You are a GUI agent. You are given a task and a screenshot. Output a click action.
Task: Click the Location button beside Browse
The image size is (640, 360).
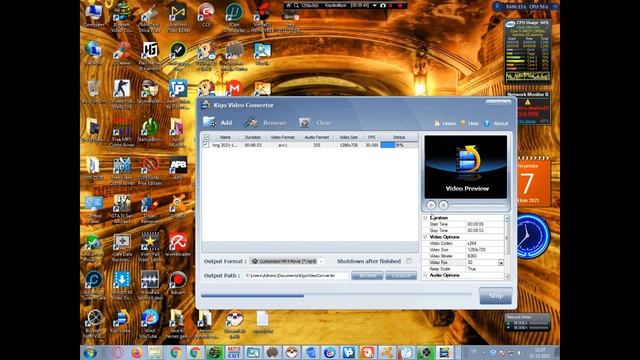401,276
